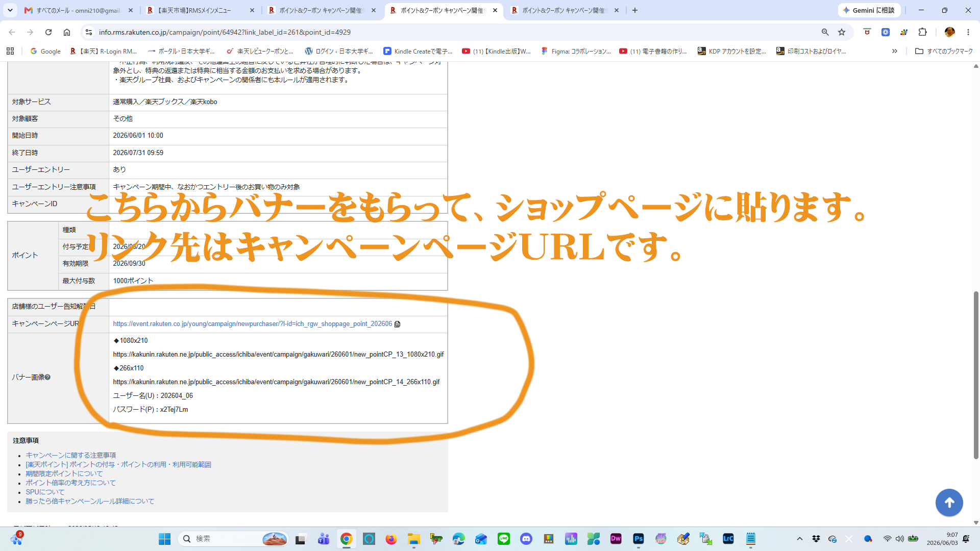
Task: Open the taskbar clock showing 9:07
Action: [x=942, y=539]
